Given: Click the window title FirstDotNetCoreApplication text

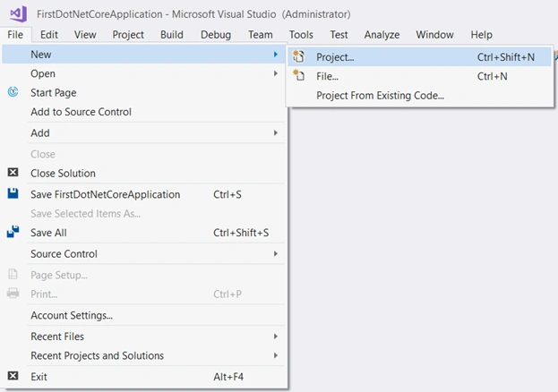Looking at the screenshot, I should pos(99,14).
